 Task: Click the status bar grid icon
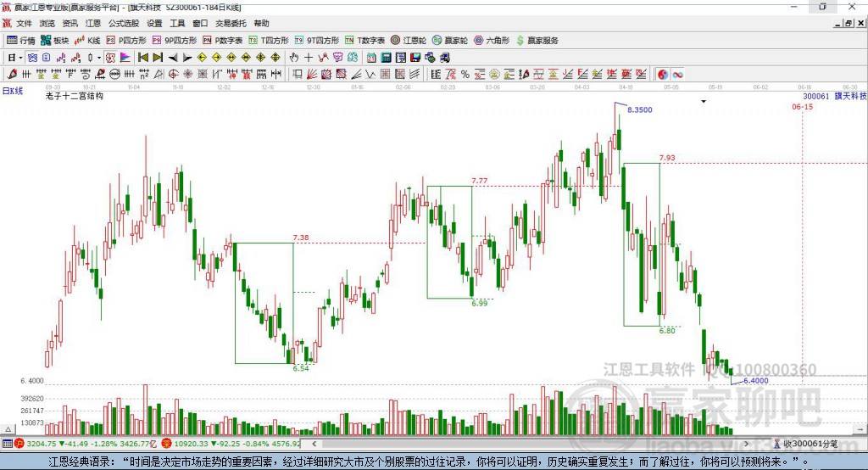pos(7,444)
